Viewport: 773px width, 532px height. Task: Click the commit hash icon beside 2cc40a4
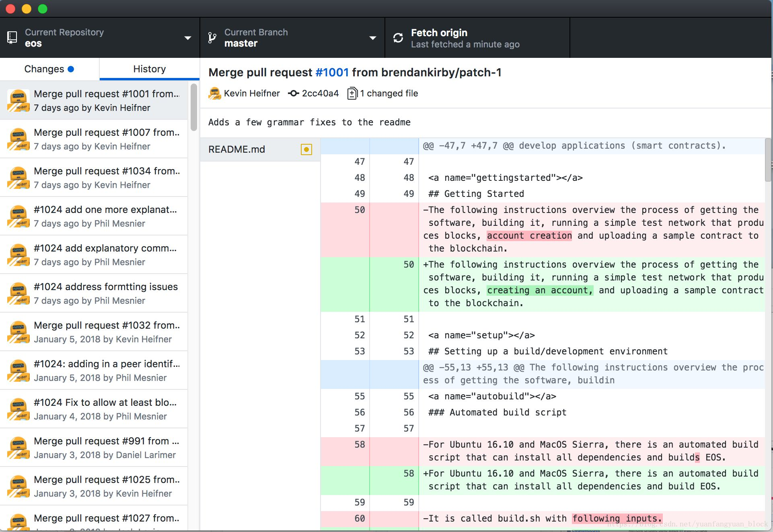[293, 93]
